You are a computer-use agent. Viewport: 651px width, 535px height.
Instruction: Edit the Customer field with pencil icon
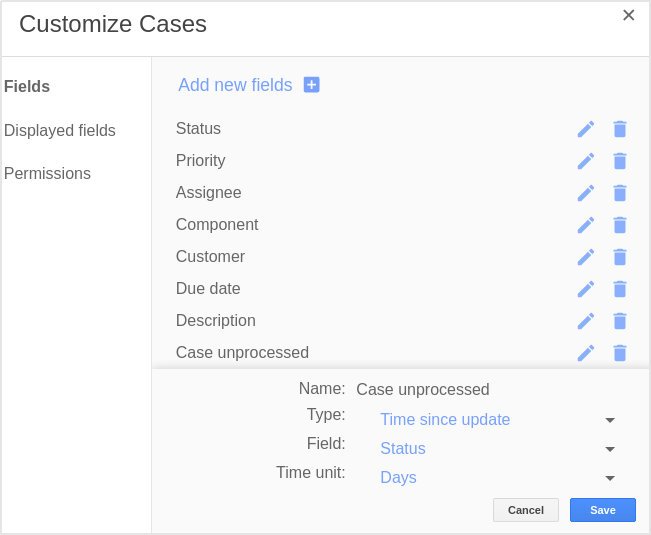(586, 257)
